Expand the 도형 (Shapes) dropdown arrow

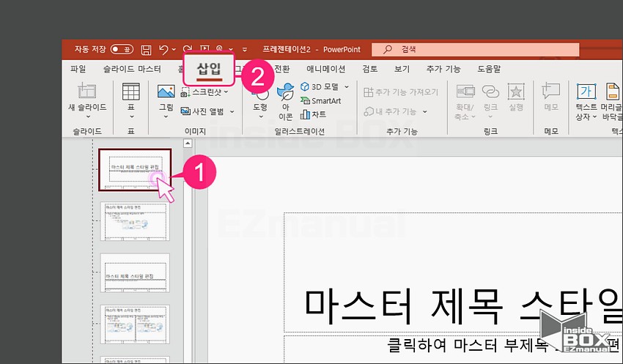[x=261, y=116]
